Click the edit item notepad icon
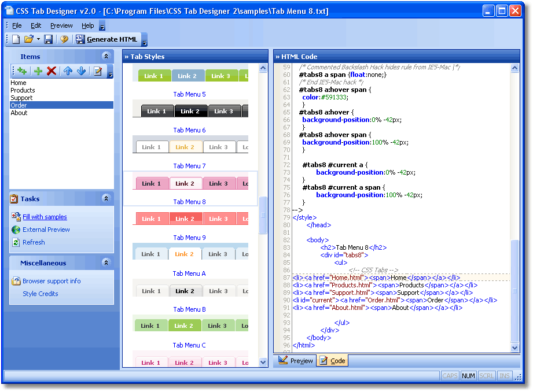 [98, 71]
